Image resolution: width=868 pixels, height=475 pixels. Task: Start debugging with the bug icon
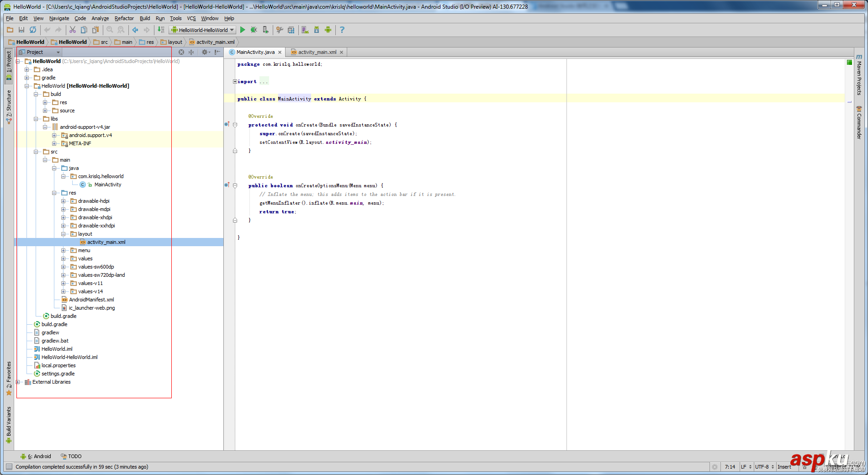click(254, 30)
